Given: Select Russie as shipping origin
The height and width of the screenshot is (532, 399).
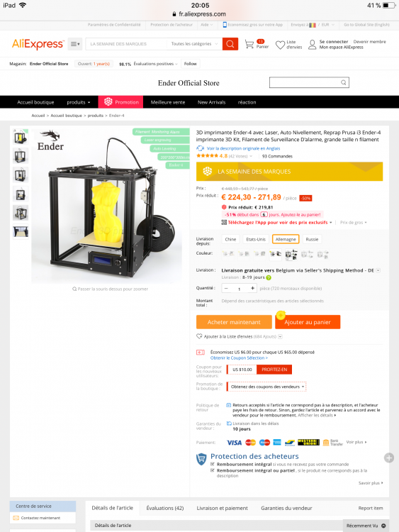Looking at the screenshot, I should (x=312, y=239).
